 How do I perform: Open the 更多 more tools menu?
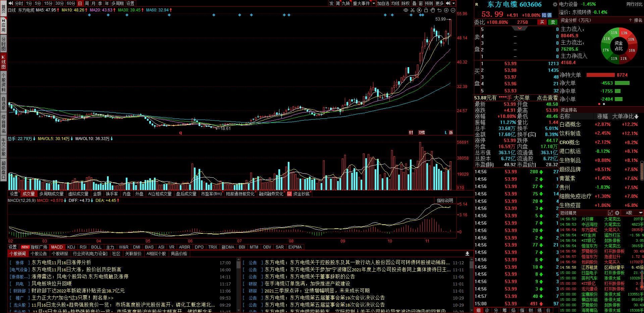pyautogui.click(x=439, y=3)
